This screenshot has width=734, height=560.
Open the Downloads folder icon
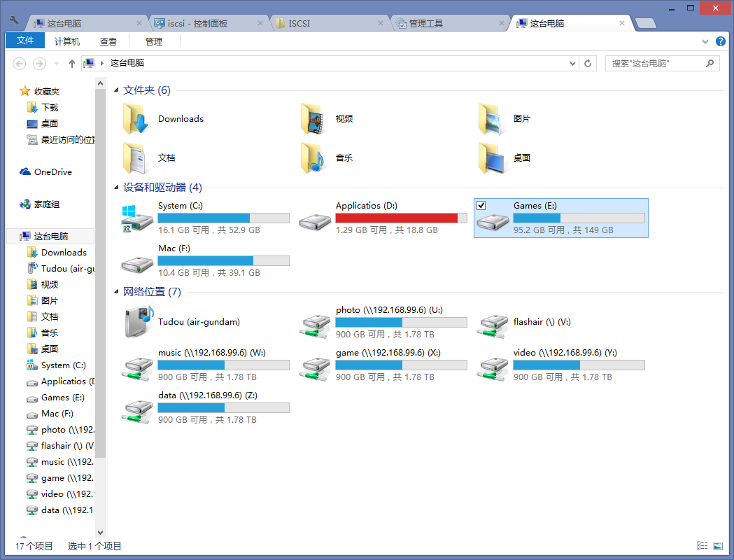point(136,119)
